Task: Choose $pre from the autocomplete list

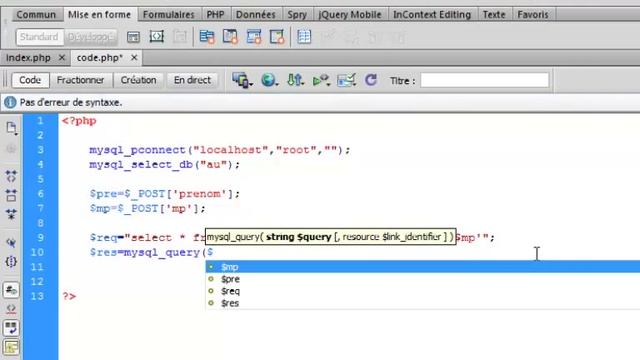Action: 422,279
